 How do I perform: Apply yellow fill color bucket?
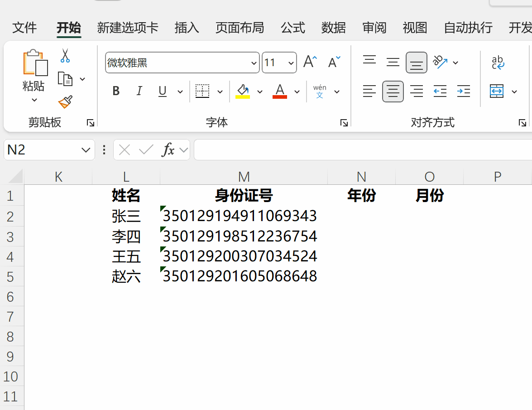(x=243, y=91)
